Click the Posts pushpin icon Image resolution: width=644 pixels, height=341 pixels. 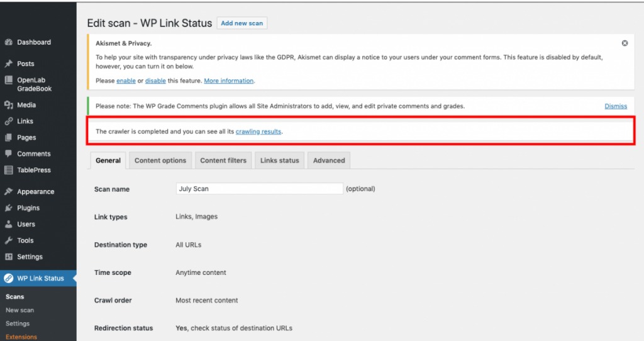(8, 64)
